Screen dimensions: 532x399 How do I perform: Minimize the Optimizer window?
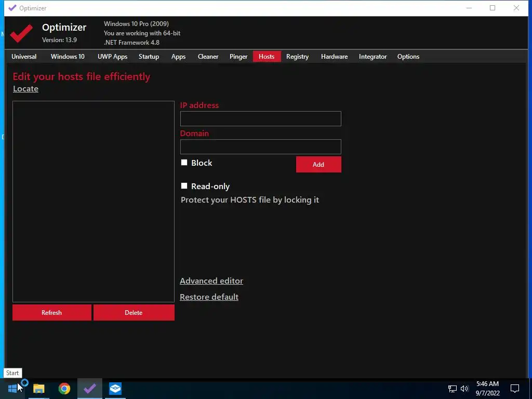coord(469,8)
